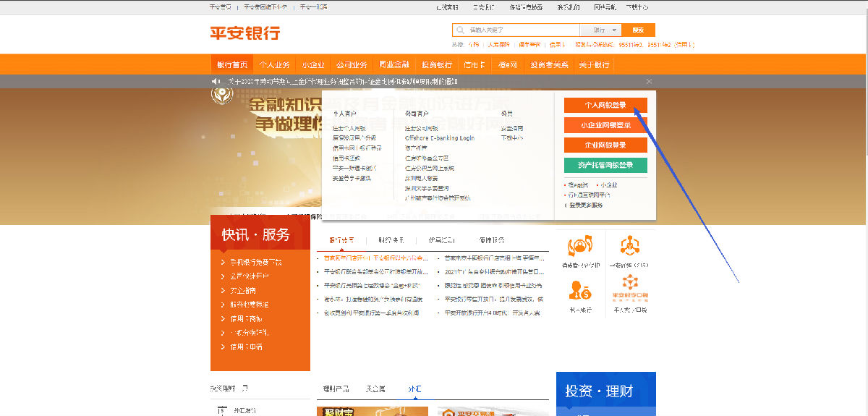Image resolution: width=868 pixels, height=416 pixels.
Task: Open the 投资银行 menu
Action: (437, 64)
